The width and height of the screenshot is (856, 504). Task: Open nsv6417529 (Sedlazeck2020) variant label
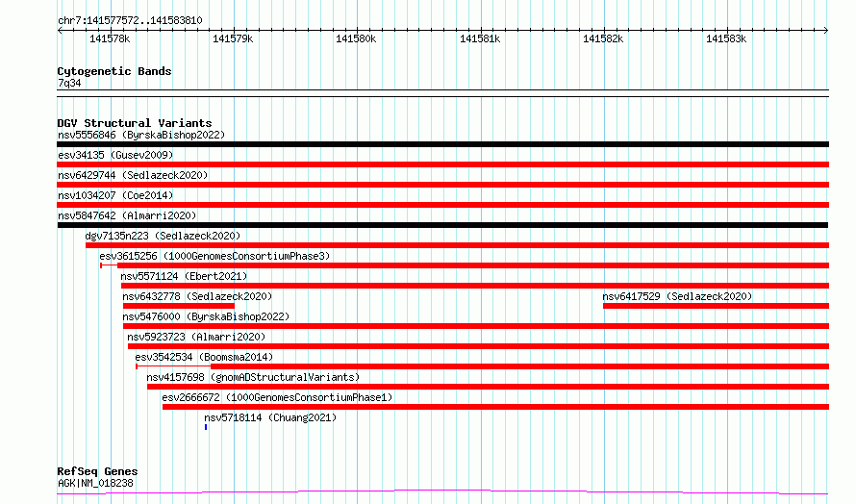(x=677, y=296)
